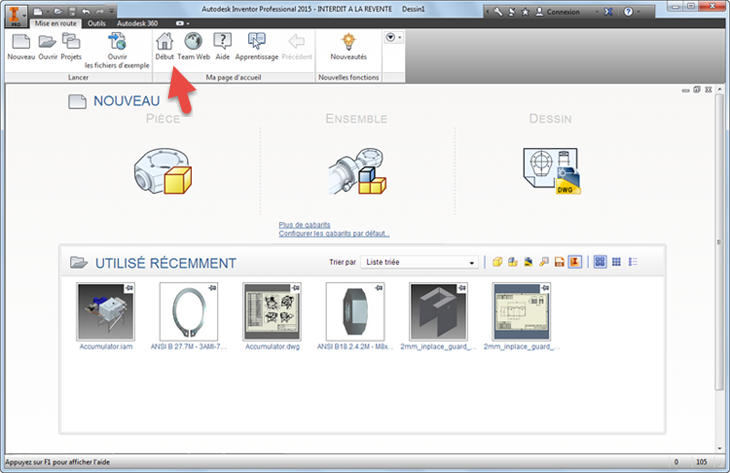This screenshot has height=473, width=730.
Task: Switch to the Outils tab
Action: pos(96,23)
